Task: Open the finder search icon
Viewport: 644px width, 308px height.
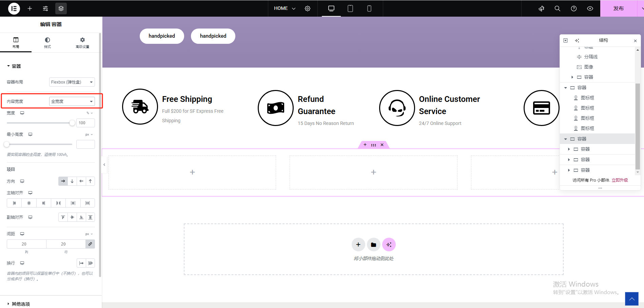Action: coord(557,8)
